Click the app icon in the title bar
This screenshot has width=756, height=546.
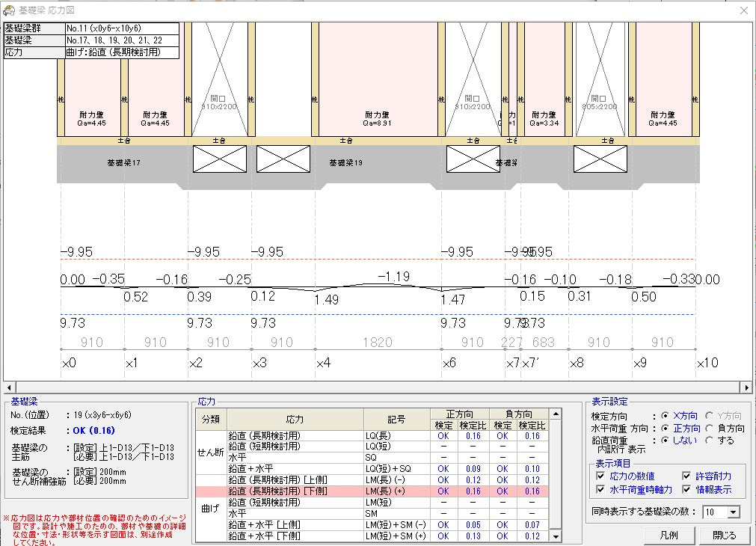[9, 10]
